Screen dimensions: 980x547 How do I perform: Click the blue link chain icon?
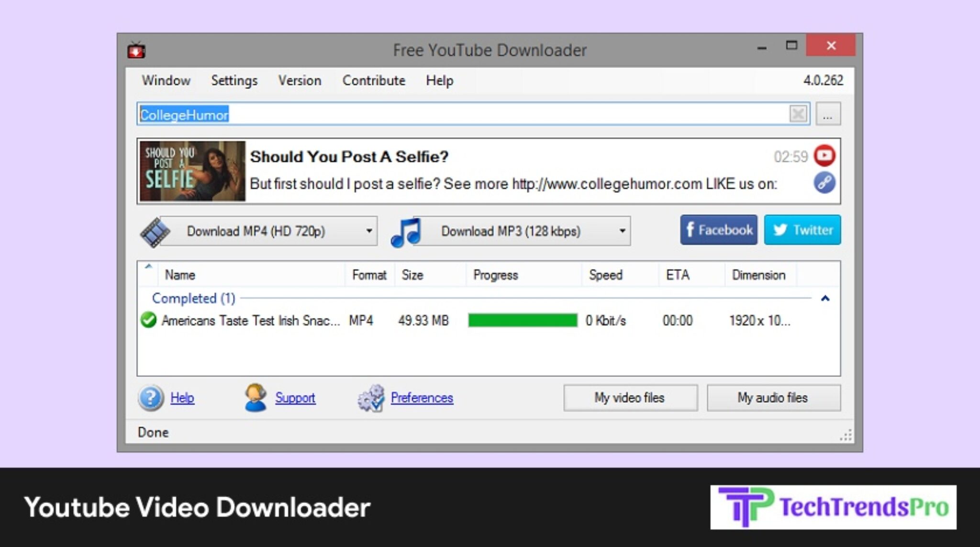click(824, 183)
